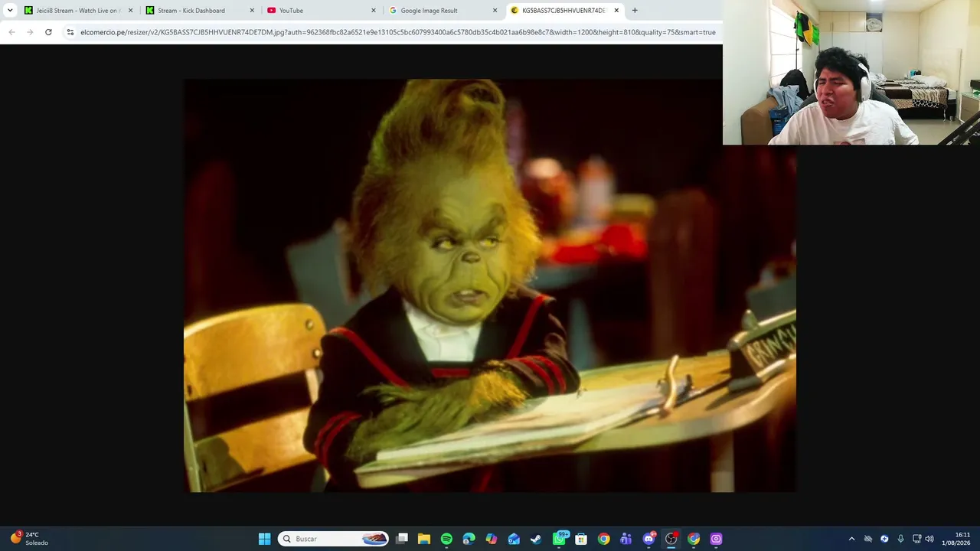Open the OneDrive cloud tray icon
The width and height of the screenshot is (980, 551).
(868, 539)
